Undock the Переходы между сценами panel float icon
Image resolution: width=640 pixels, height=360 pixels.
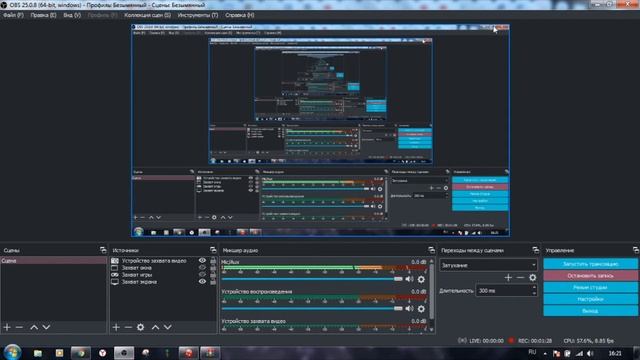536,250
